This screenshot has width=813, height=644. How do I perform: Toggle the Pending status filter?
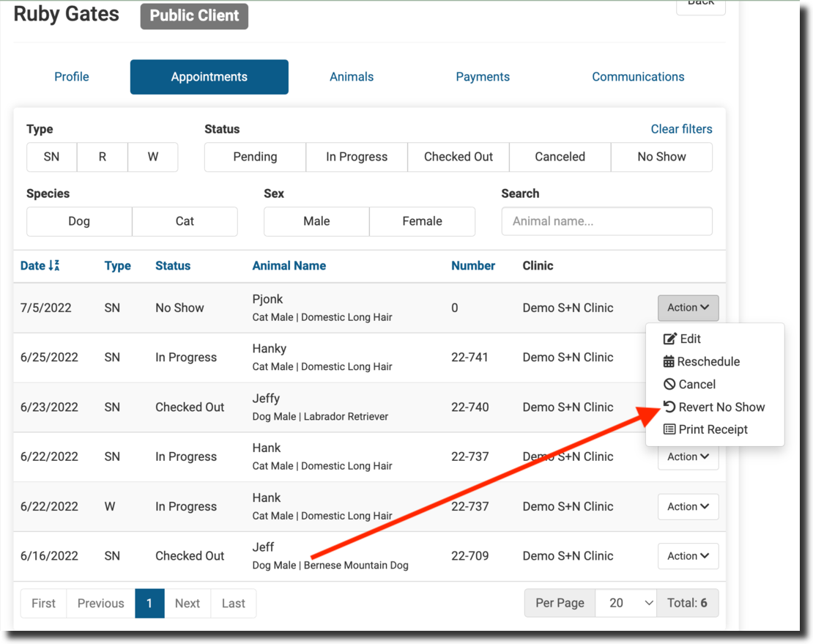click(255, 157)
